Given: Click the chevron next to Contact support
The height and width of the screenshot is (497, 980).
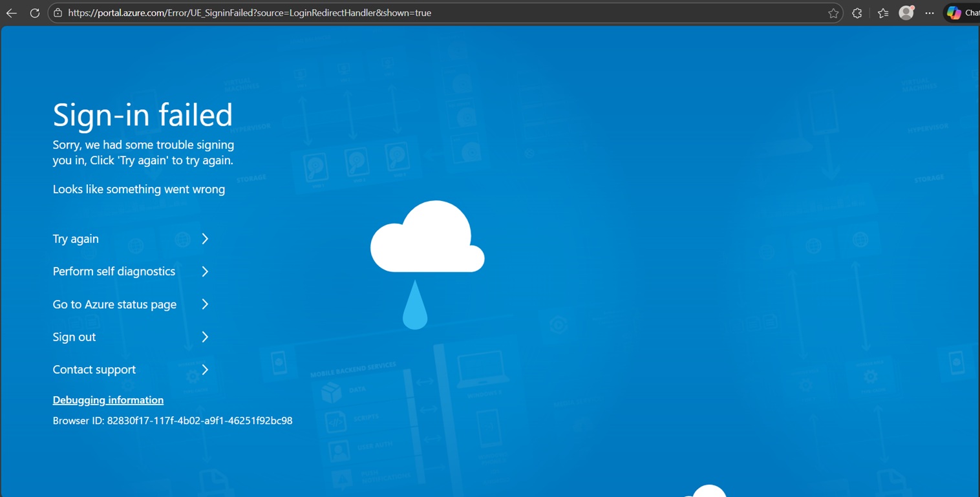Looking at the screenshot, I should click(205, 370).
